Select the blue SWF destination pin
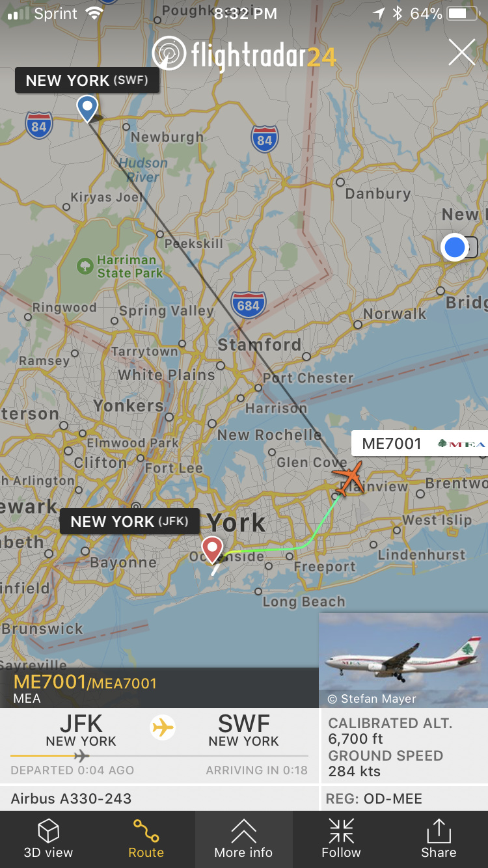This screenshot has width=488, height=868. (x=87, y=108)
